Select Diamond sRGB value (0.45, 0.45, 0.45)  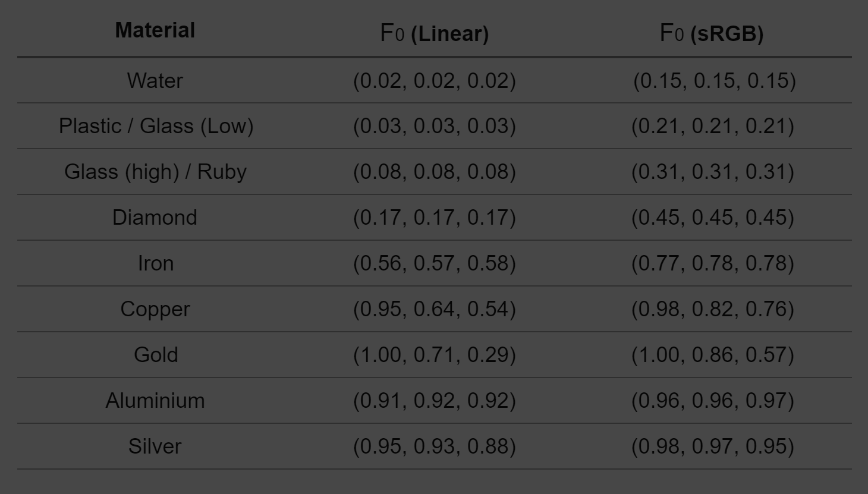point(713,218)
